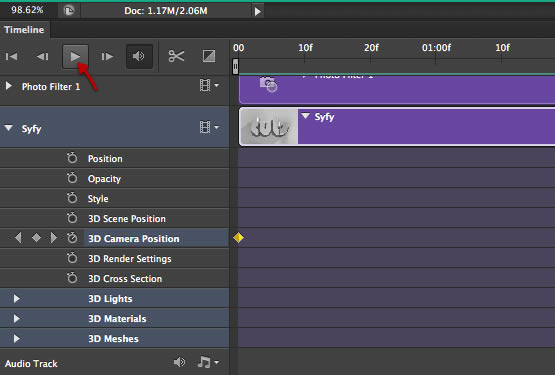Select the 3D Lights label
555x375 pixels.
(110, 299)
